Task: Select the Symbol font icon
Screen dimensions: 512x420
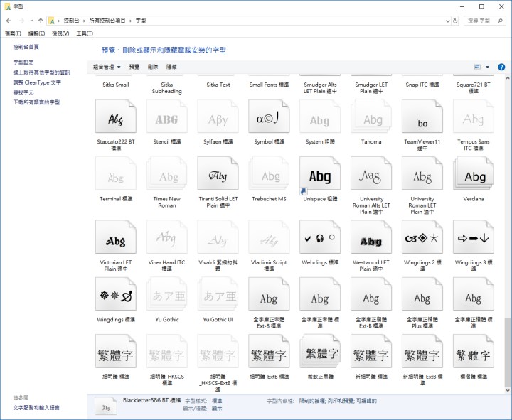Action: [x=269, y=117]
